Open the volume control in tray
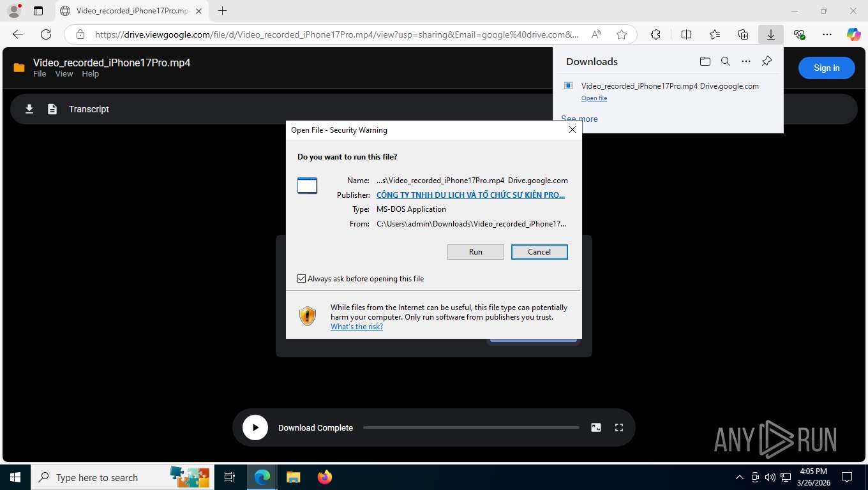Image resolution: width=868 pixels, height=490 pixels. click(770, 477)
